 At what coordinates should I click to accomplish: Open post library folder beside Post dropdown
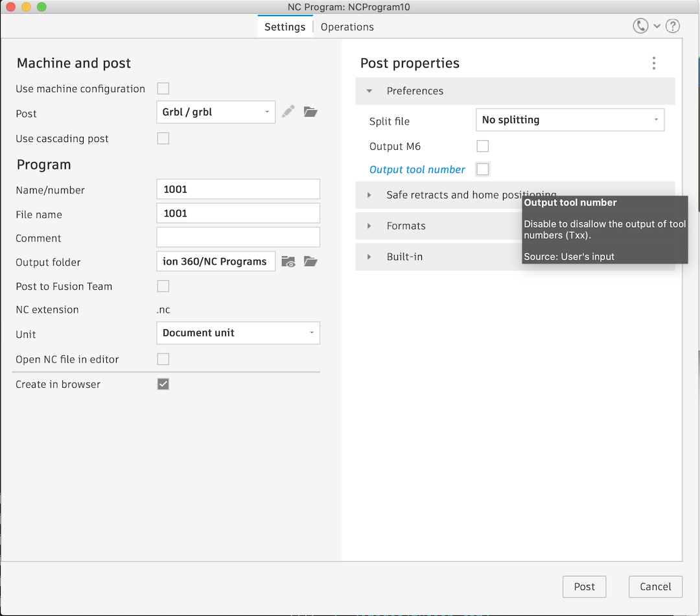pos(310,112)
